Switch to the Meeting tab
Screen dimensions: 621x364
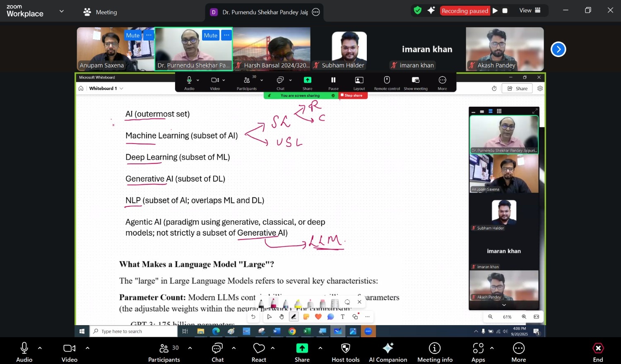click(100, 12)
